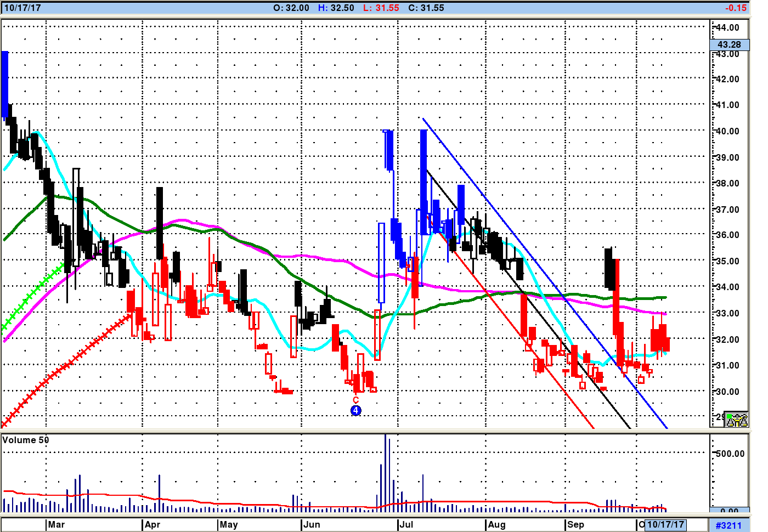Click the opening price O: 32.00 readout
This screenshot has width=768, height=532.
[x=291, y=8]
